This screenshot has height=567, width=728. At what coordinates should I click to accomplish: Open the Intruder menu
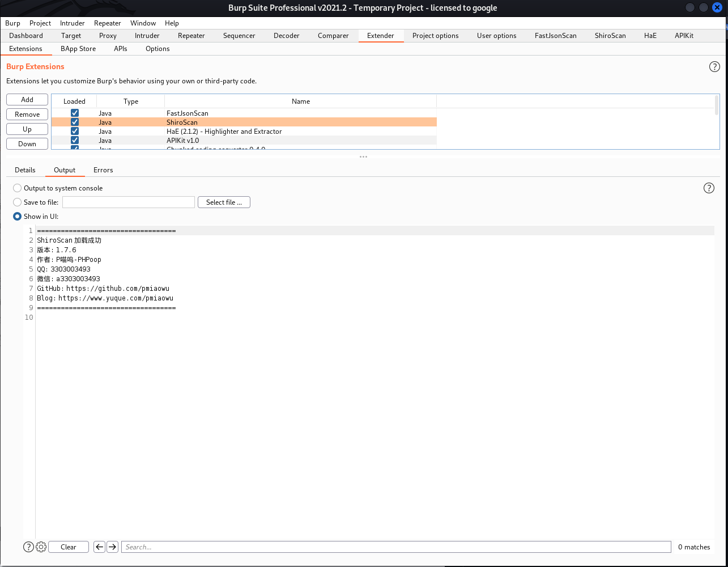click(x=73, y=23)
